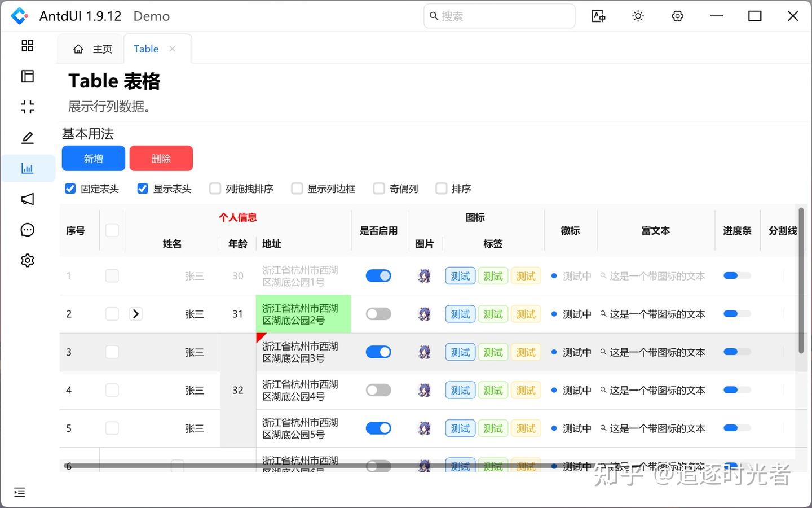Open the layout panel sidebar icon
This screenshot has height=508, width=812.
click(27, 76)
